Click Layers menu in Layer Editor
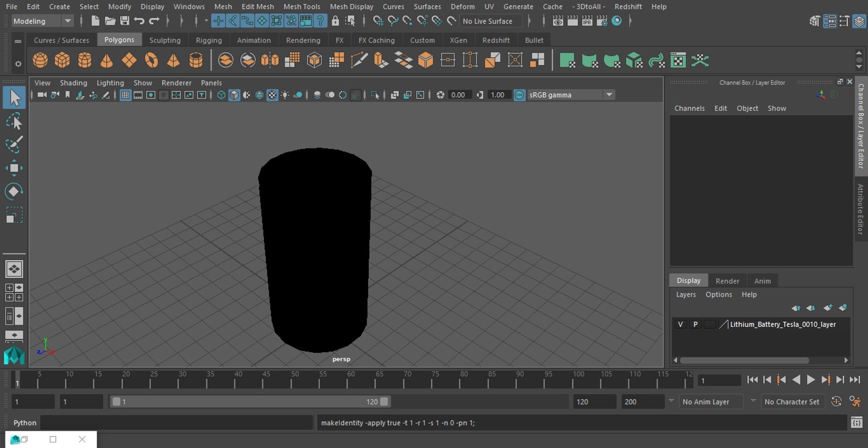The width and height of the screenshot is (868, 448). (x=686, y=294)
